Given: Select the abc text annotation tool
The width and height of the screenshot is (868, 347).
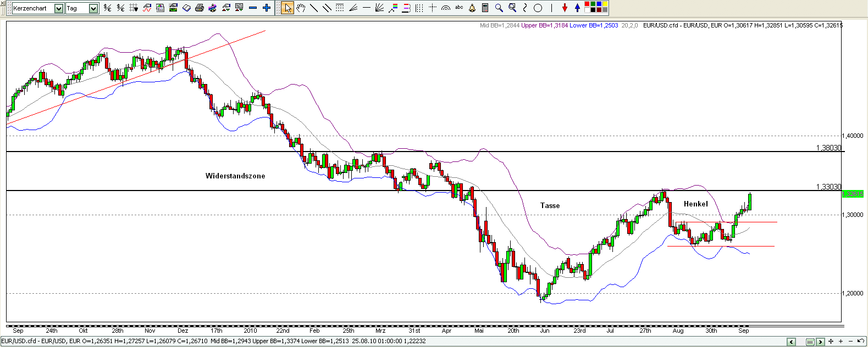Looking at the screenshot, I should [x=459, y=7].
